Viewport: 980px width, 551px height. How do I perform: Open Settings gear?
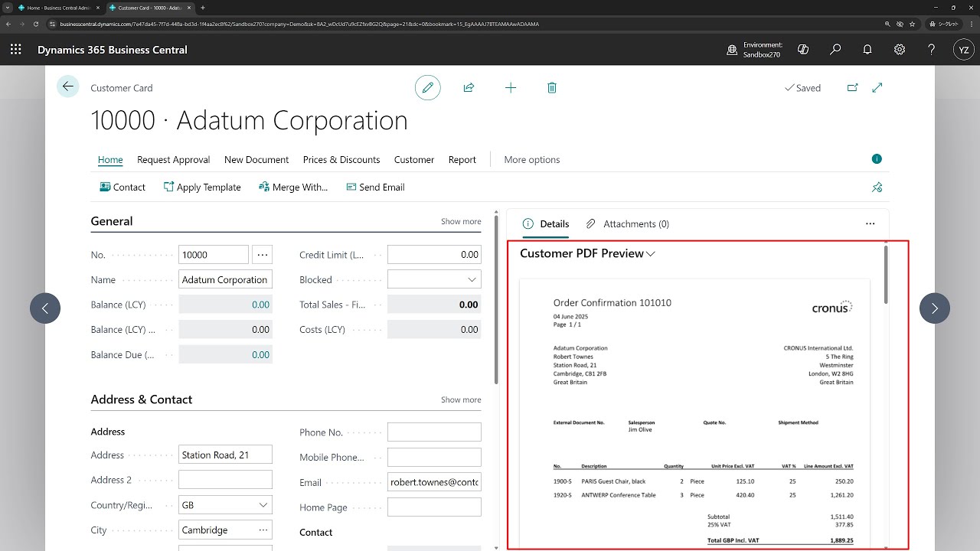pos(900,50)
